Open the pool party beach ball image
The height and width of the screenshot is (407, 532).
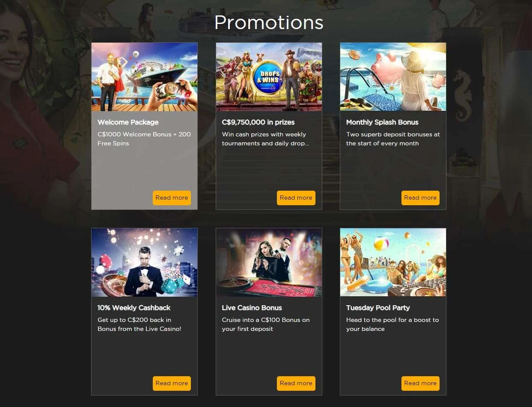[x=393, y=262]
